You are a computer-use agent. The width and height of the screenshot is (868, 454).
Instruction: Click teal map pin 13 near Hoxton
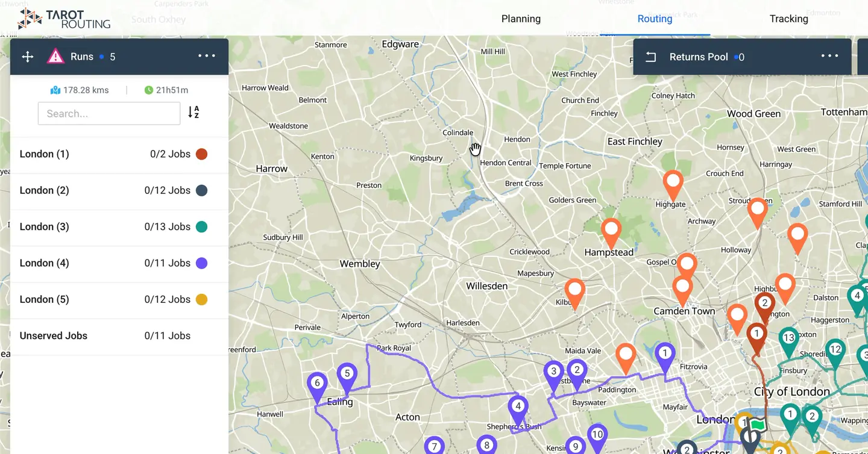pyautogui.click(x=788, y=343)
